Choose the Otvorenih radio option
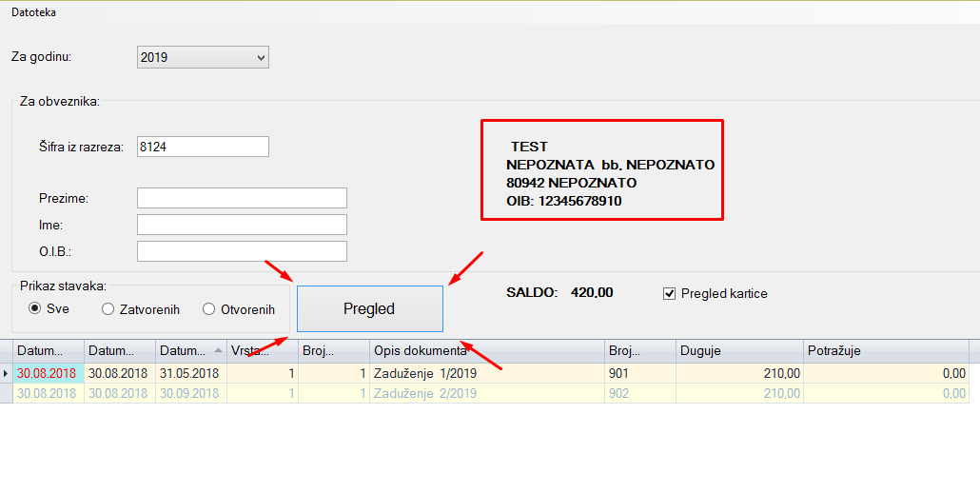 pos(209,308)
